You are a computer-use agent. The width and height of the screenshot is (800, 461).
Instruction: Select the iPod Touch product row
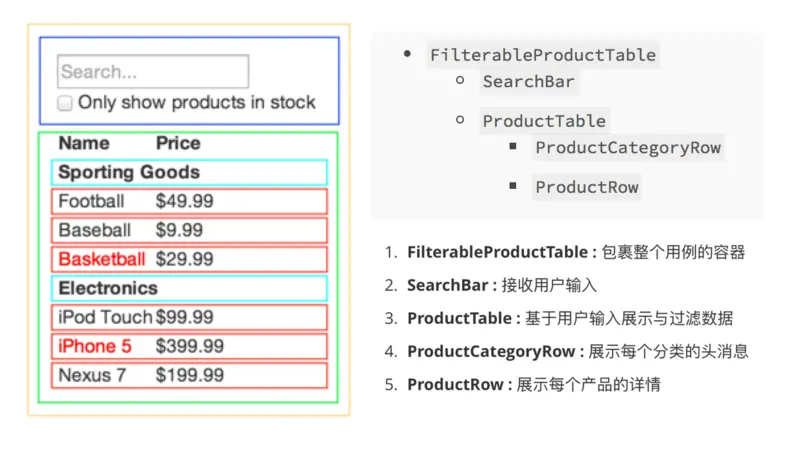[189, 317]
